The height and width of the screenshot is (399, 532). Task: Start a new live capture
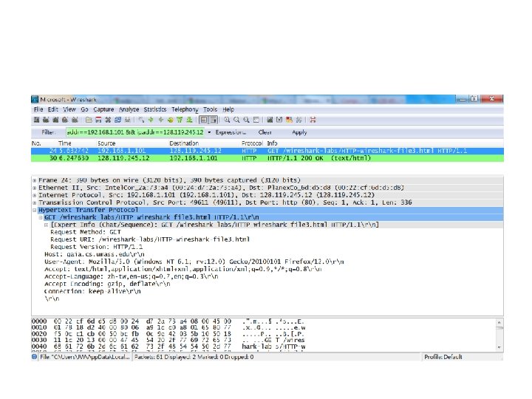coord(55,120)
